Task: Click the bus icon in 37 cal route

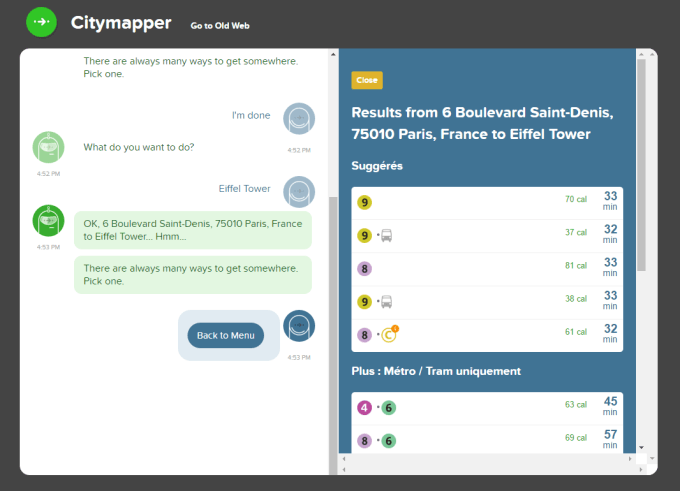Action: click(x=386, y=236)
